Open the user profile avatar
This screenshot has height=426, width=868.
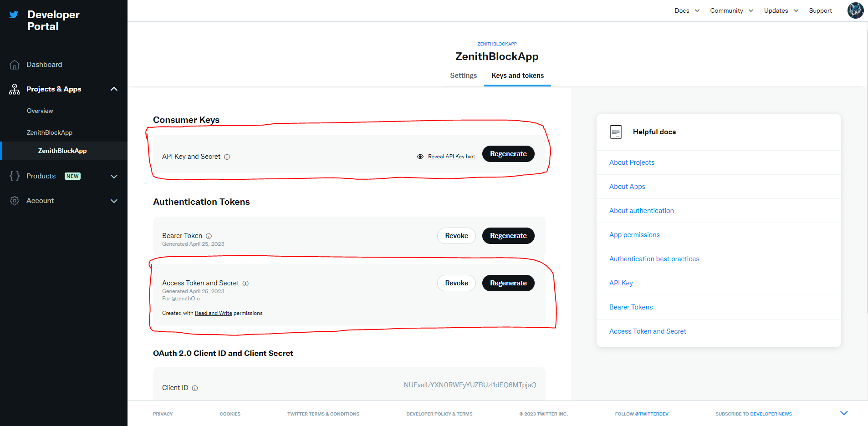coord(855,10)
